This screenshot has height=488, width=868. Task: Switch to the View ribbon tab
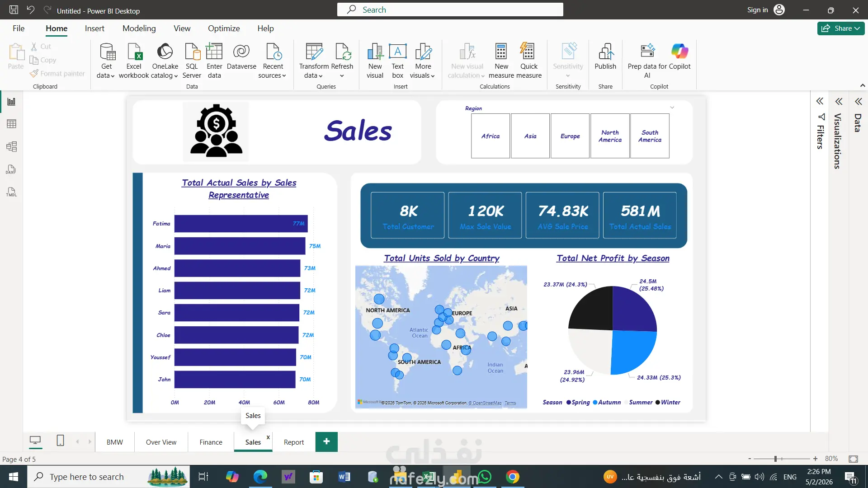click(x=182, y=28)
